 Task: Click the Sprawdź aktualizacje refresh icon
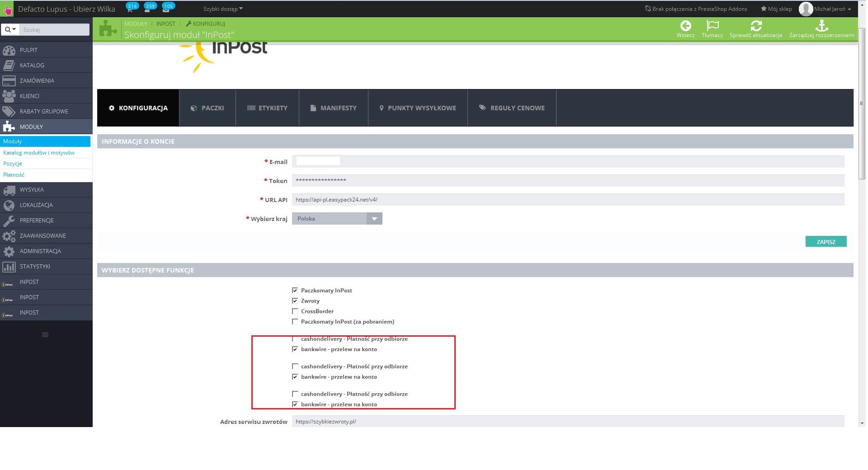pos(756,25)
